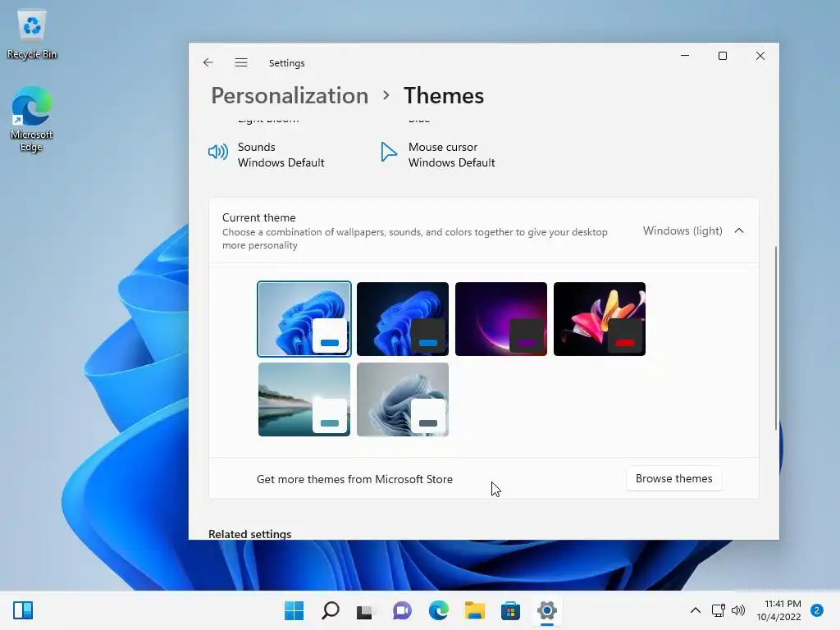Image resolution: width=840 pixels, height=630 pixels.
Task: Select the lake Sunrise theme thumbnail
Action: (304, 399)
